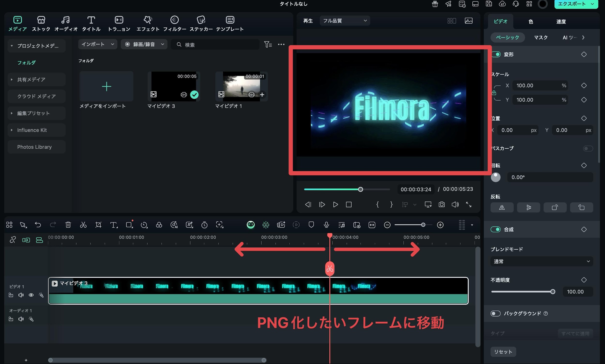Stop playback with square button
Viewport: 605px width, 364px height.
point(349,204)
